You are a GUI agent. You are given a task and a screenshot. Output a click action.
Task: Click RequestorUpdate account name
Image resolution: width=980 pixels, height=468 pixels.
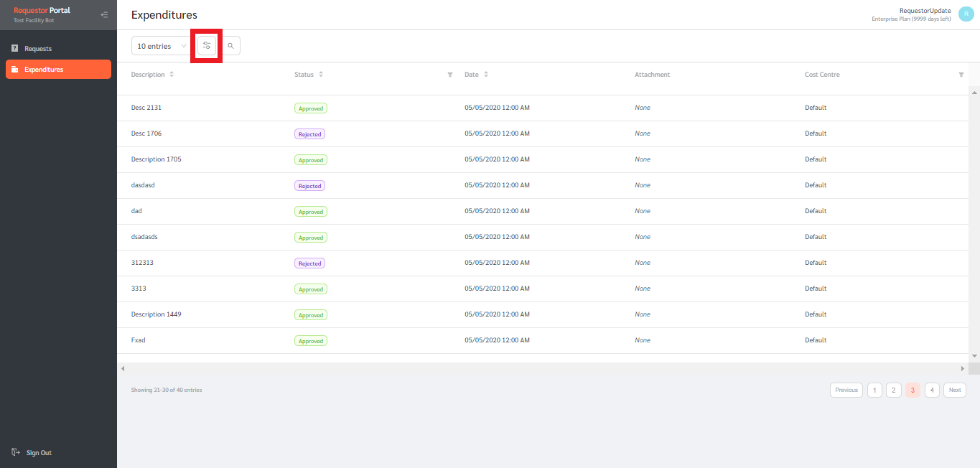coord(925,11)
